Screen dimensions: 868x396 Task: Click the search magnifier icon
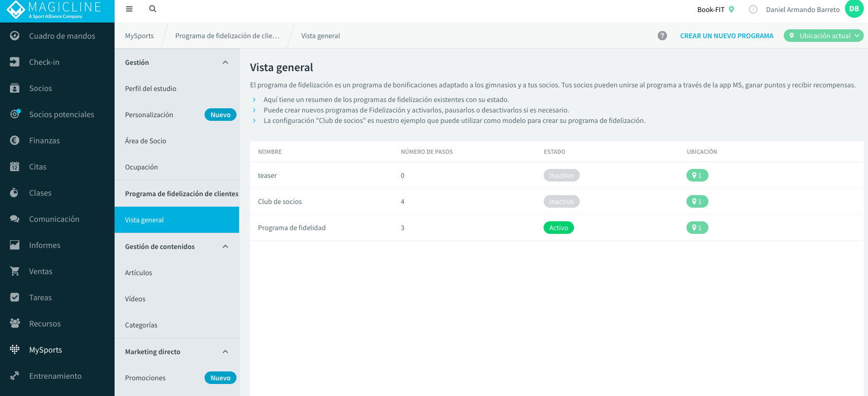[153, 9]
